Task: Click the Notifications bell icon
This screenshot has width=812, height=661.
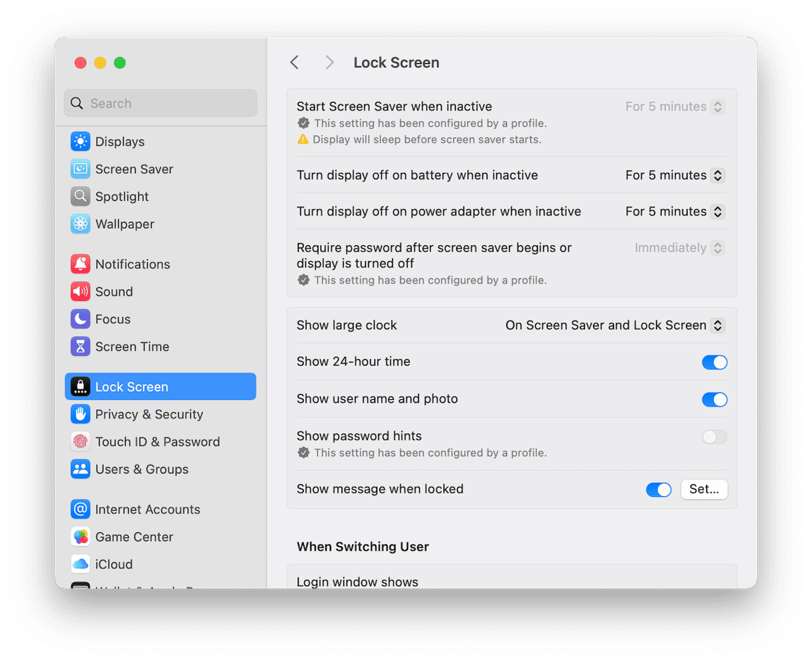Action: pos(80,264)
